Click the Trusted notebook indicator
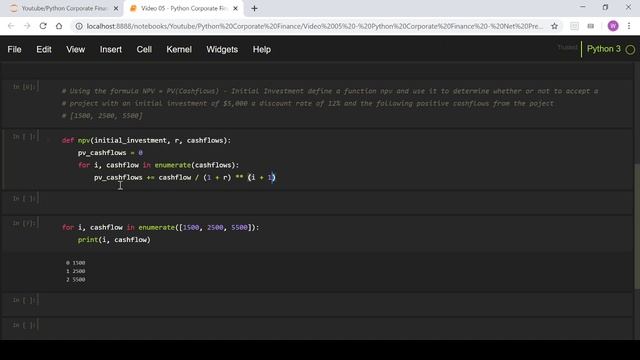 pos(567,47)
